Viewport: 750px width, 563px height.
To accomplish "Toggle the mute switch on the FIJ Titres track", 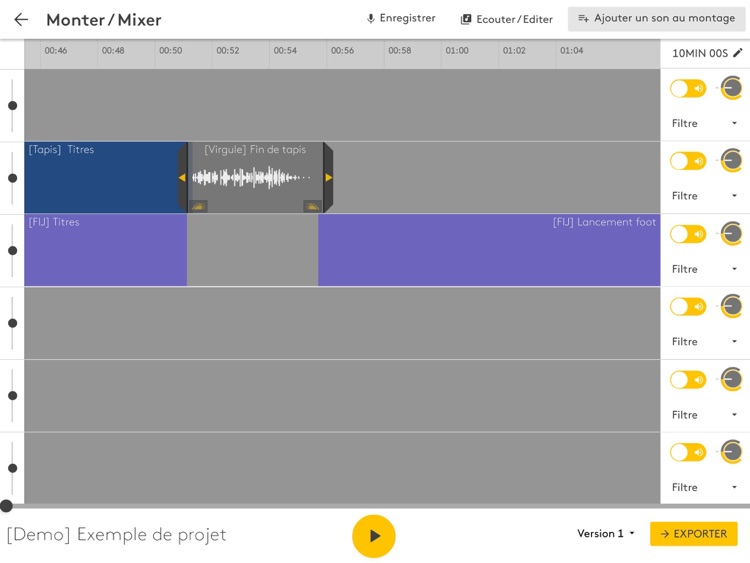I will (688, 234).
